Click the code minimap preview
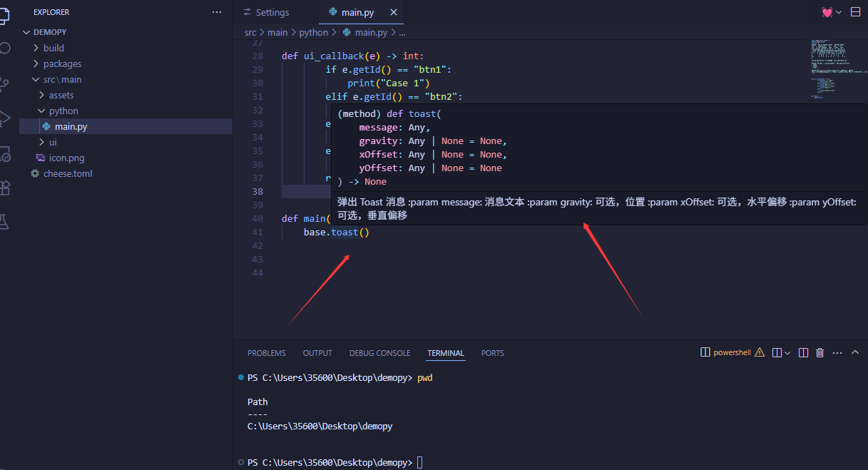This screenshot has width=868, height=470. click(x=837, y=70)
